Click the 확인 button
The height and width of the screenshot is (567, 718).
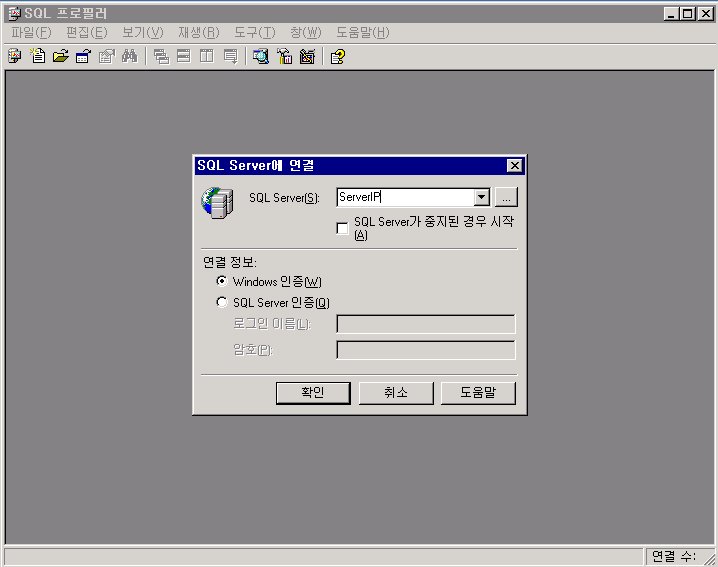[x=313, y=393]
